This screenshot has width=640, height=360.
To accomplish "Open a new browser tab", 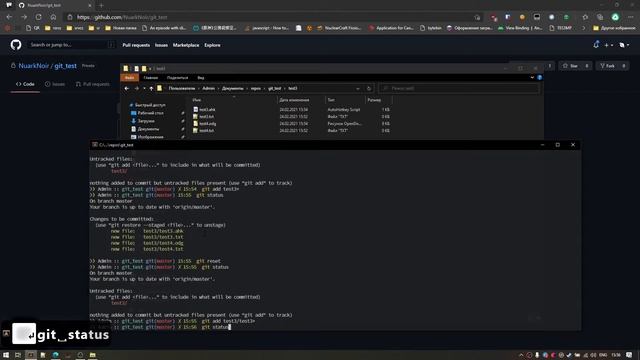I will pos(101,5).
